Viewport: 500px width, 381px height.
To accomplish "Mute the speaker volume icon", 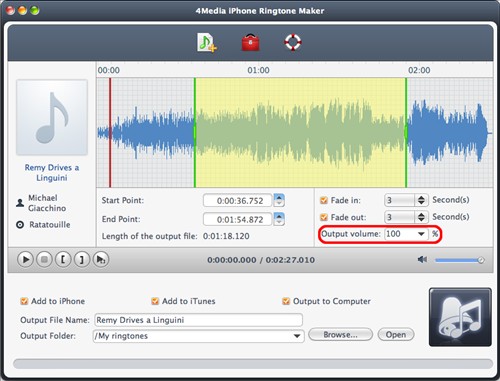I will pos(422,259).
